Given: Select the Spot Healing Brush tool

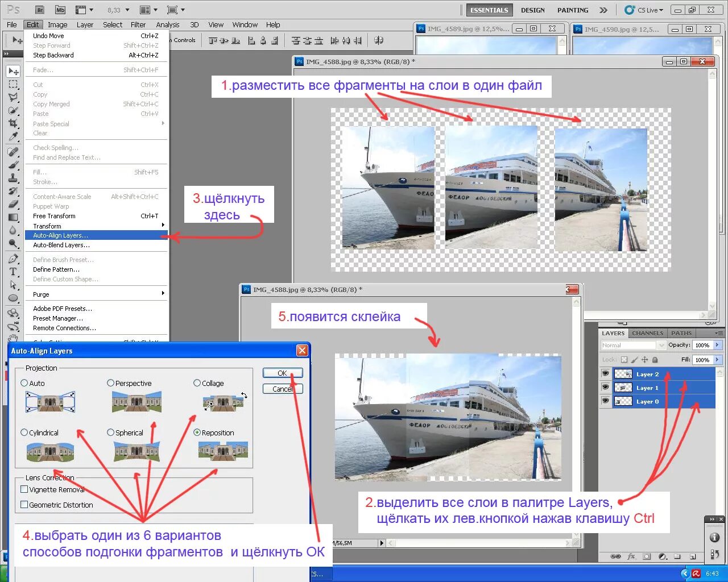Looking at the screenshot, I should [x=13, y=152].
